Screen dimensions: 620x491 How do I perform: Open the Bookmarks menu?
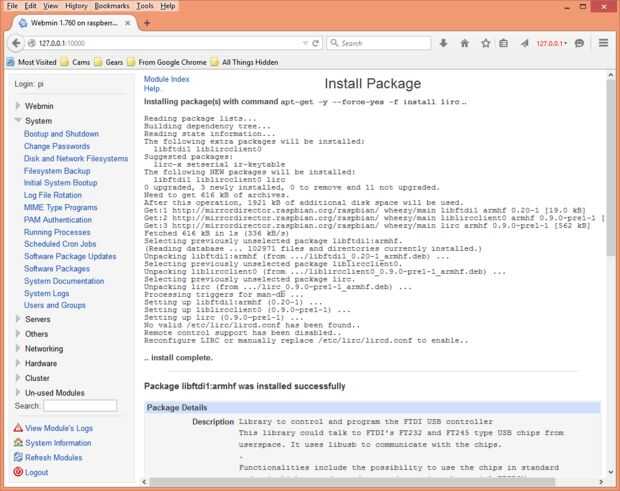click(x=112, y=6)
